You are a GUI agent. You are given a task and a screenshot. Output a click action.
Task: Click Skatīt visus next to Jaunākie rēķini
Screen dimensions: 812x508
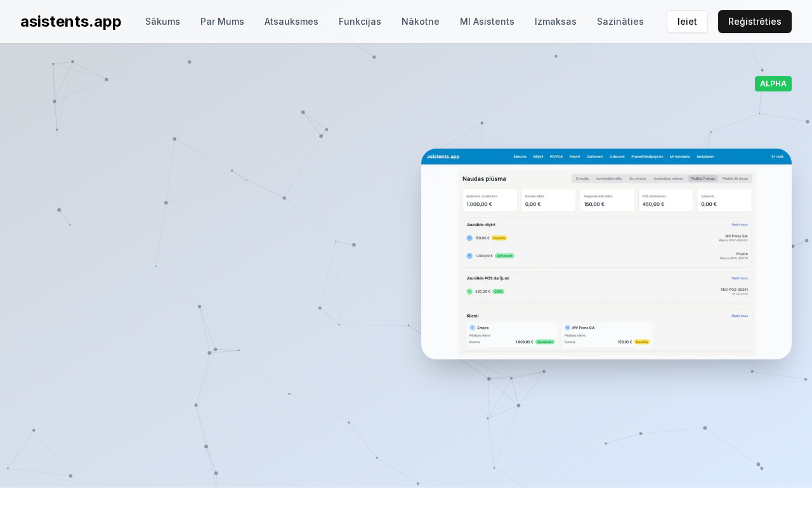(x=740, y=225)
